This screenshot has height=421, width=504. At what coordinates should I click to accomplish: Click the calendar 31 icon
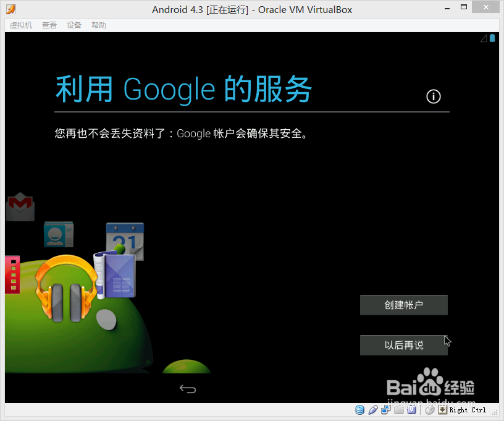point(125,237)
